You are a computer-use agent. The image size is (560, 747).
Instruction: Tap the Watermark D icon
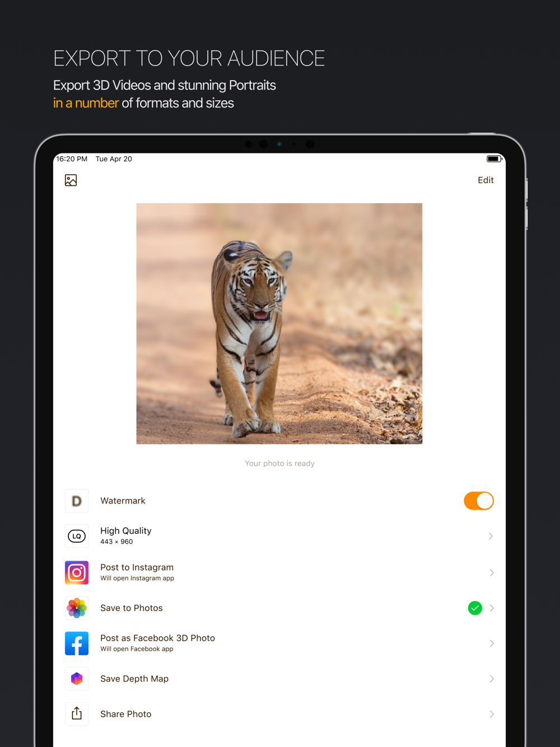[77, 501]
